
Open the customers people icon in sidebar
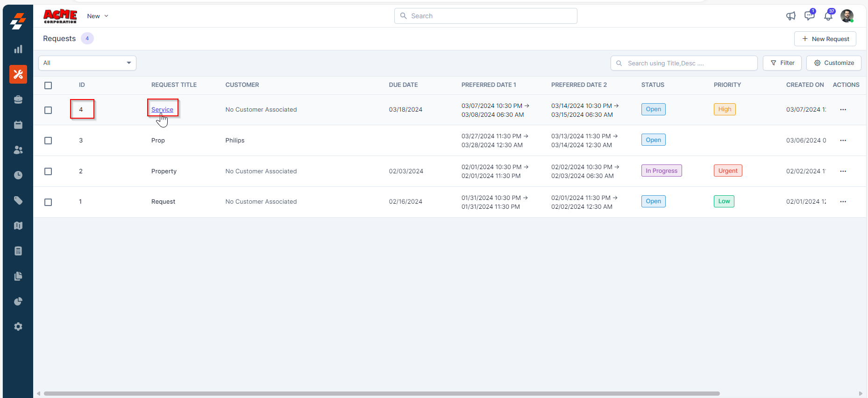[18, 150]
